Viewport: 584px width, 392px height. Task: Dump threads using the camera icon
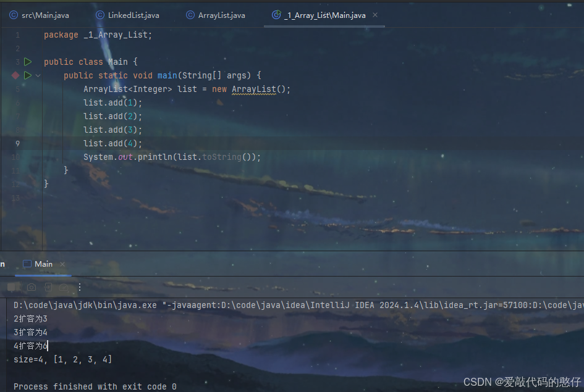click(x=32, y=287)
